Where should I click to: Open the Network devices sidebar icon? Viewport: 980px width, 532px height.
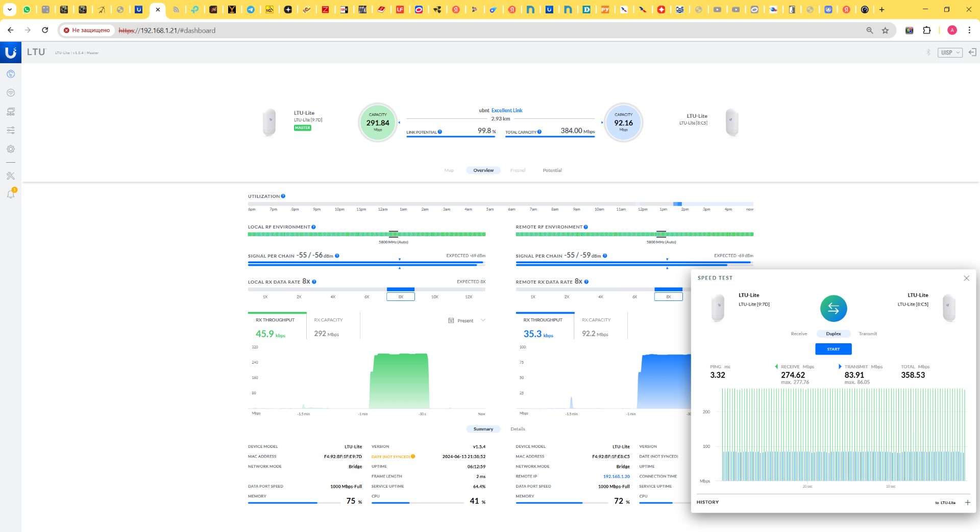pyautogui.click(x=11, y=112)
